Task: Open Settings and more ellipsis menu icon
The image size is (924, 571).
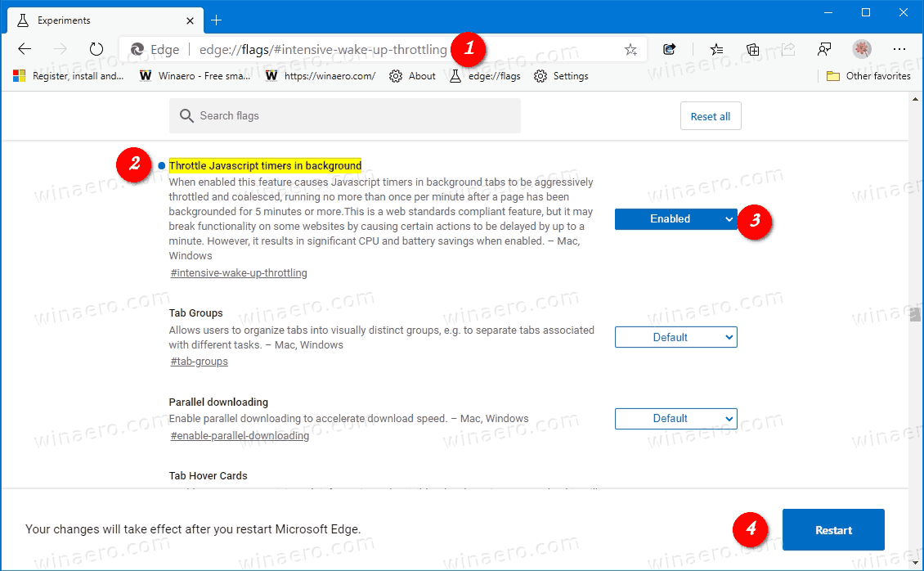Action: coord(899,49)
